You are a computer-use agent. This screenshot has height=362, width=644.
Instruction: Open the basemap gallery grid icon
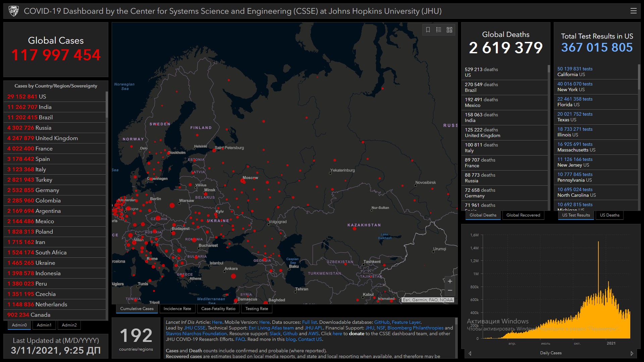tap(449, 30)
